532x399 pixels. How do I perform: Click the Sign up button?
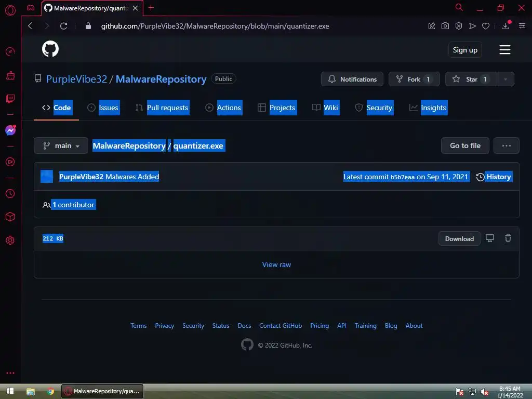tap(465, 50)
